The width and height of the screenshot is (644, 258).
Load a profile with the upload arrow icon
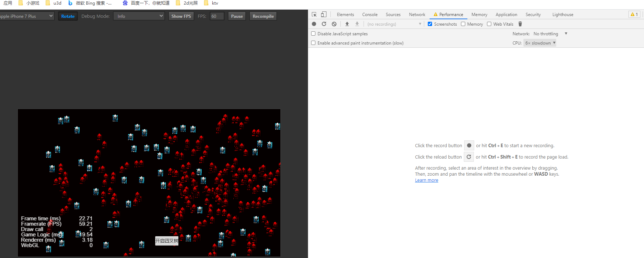click(347, 24)
